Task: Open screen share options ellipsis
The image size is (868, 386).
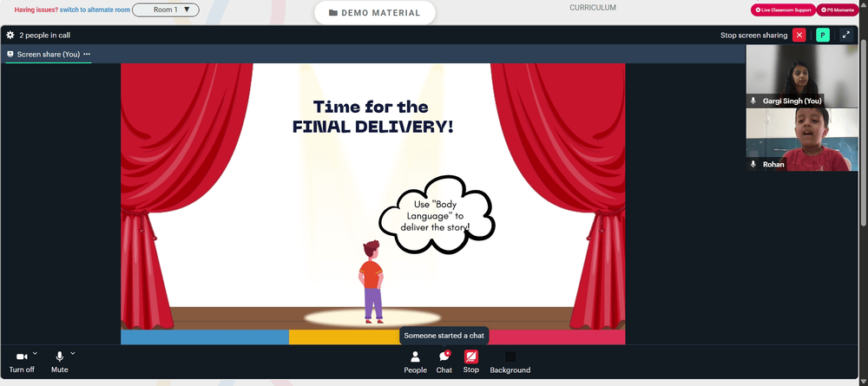Action: (x=87, y=54)
